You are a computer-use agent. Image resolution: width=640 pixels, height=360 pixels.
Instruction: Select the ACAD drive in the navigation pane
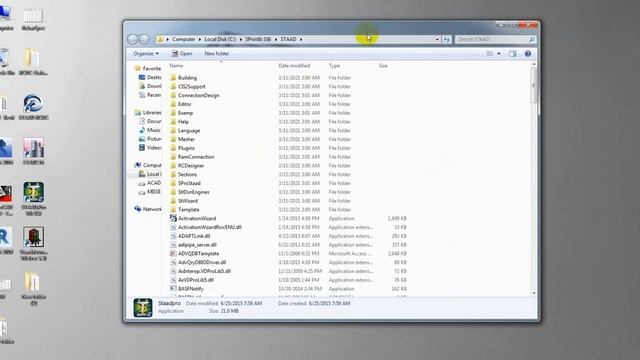(x=150, y=183)
